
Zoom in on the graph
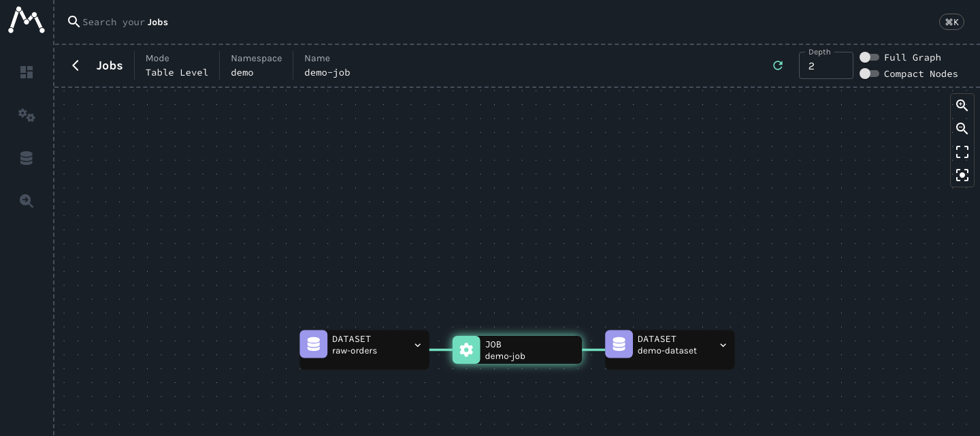click(x=962, y=106)
